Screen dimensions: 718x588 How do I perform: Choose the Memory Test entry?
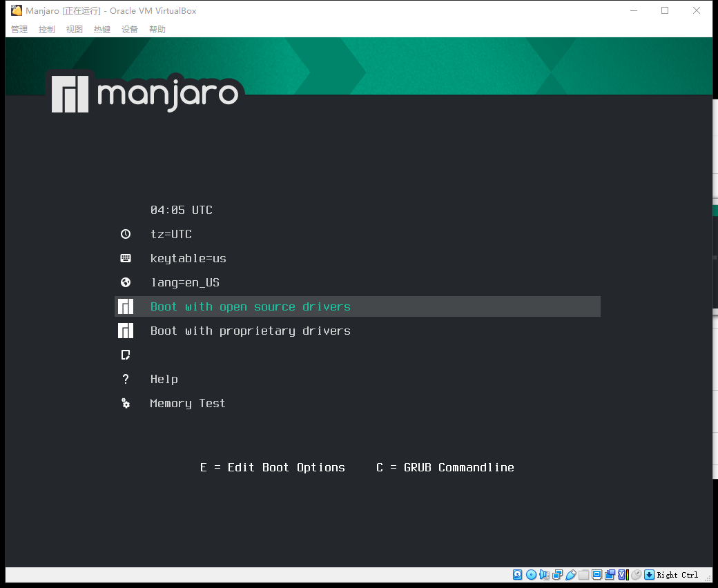pos(188,404)
